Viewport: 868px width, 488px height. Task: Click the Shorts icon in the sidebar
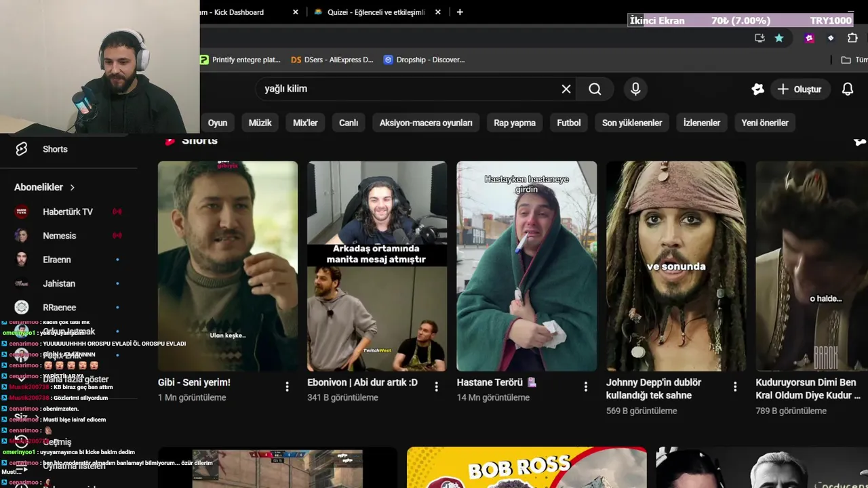[21, 149]
